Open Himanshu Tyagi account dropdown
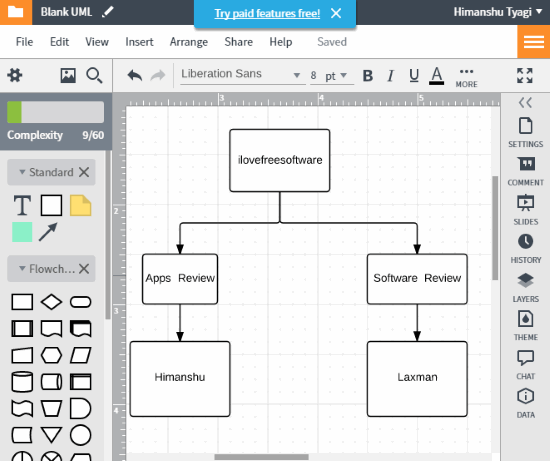This screenshot has width=550, height=461. [x=498, y=12]
